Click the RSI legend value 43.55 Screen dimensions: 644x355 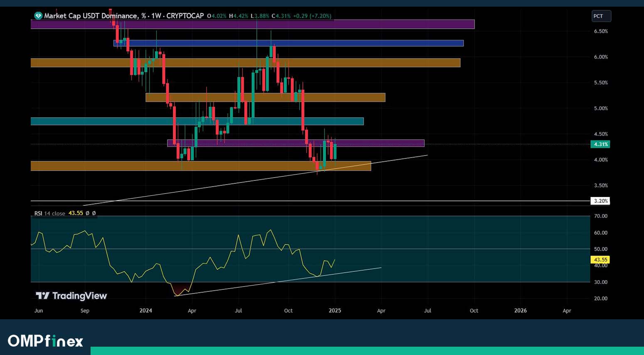point(76,213)
